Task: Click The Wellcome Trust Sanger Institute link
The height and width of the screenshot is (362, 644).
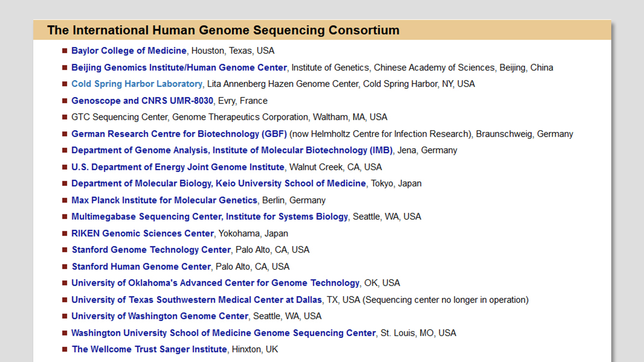Action: 149,349
